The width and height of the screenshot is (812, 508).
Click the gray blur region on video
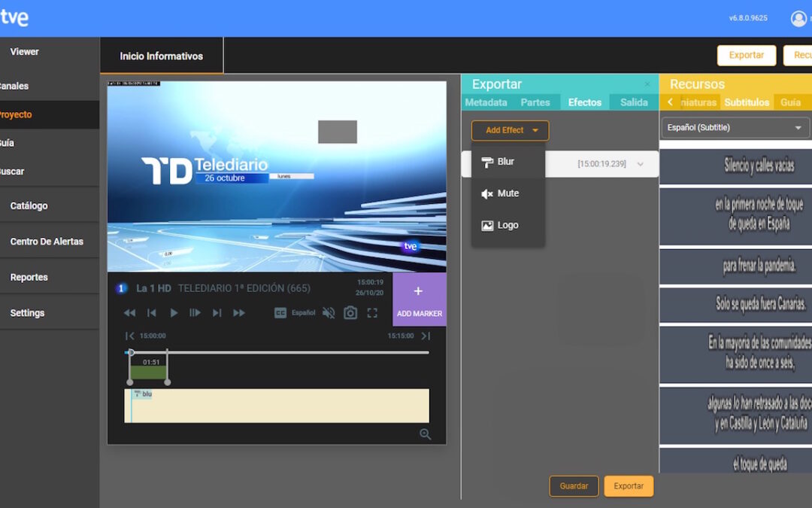pos(337,132)
